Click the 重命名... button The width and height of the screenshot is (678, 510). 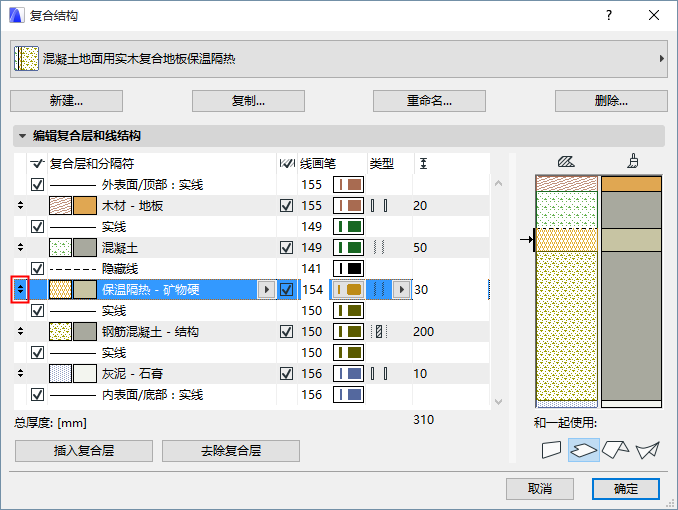(429, 101)
